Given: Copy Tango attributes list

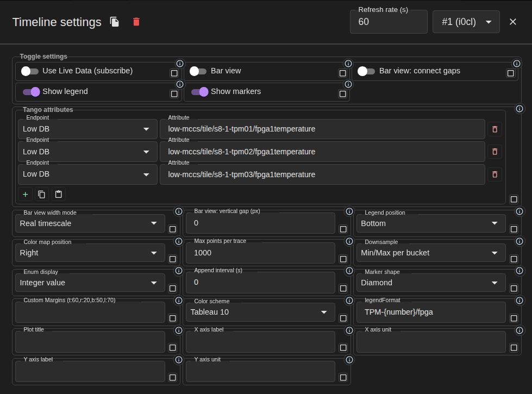Looking at the screenshot, I should point(42,194).
